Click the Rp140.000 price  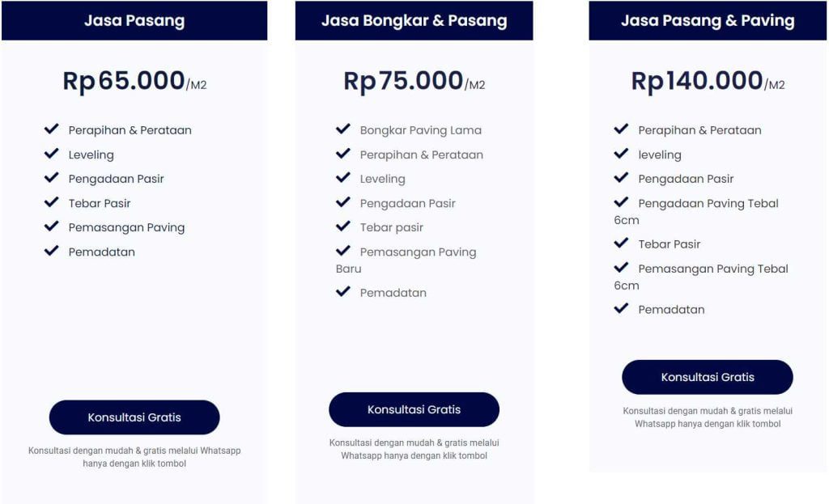pos(697,81)
